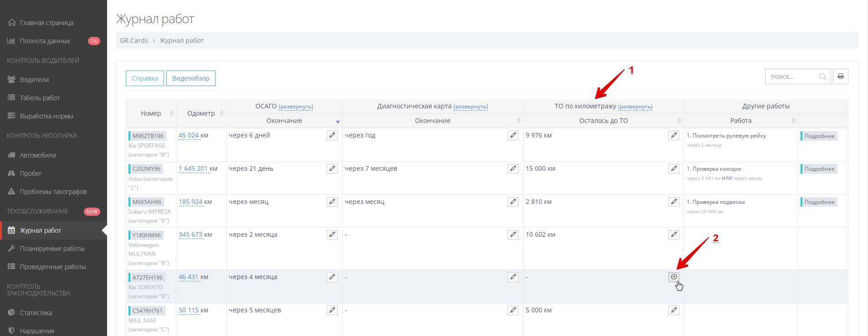This screenshot has width=868, height=336.
Task: Expand the ОСАГО column group
Action: pos(296,107)
